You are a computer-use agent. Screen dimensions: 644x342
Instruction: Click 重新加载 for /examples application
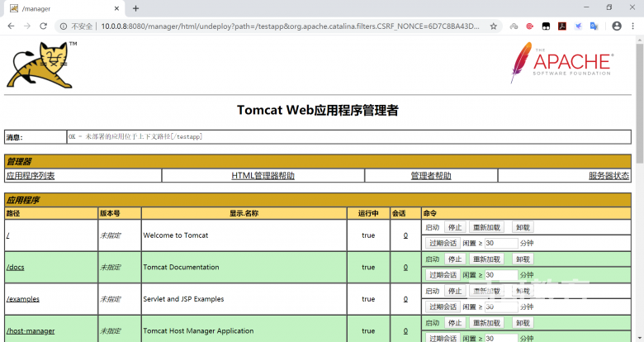(486, 291)
